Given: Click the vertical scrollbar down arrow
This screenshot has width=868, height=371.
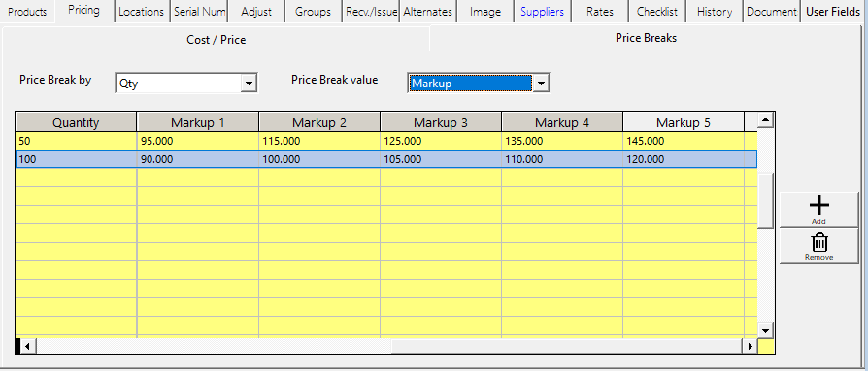Looking at the screenshot, I should click(x=765, y=330).
